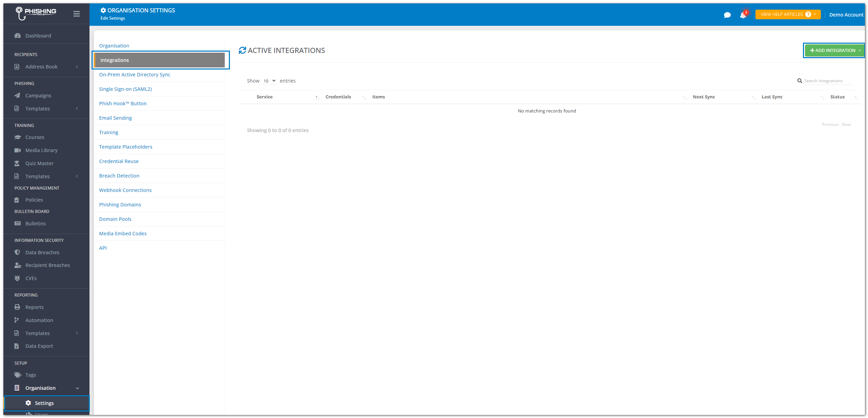Open the Show entries count dropdown

coord(269,81)
